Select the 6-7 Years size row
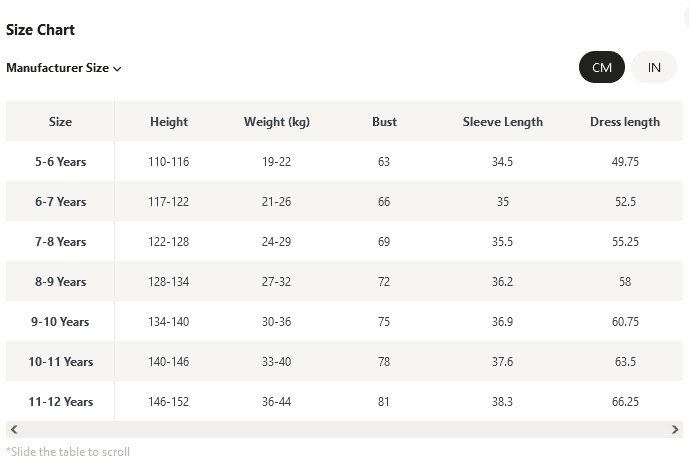This screenshot has height=463, width=689. (x=344, y=201)
